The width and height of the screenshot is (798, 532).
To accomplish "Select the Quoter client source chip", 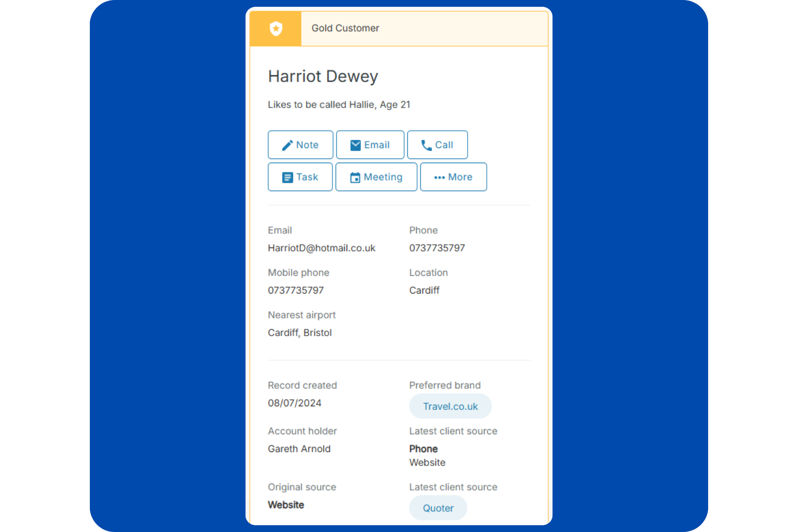I will point(438,508).
